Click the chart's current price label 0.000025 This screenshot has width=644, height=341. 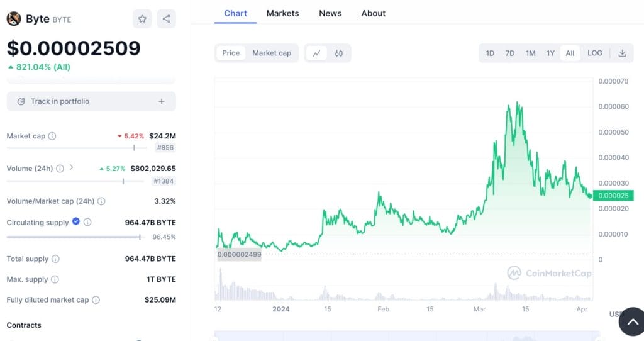[x=613, y=196]
